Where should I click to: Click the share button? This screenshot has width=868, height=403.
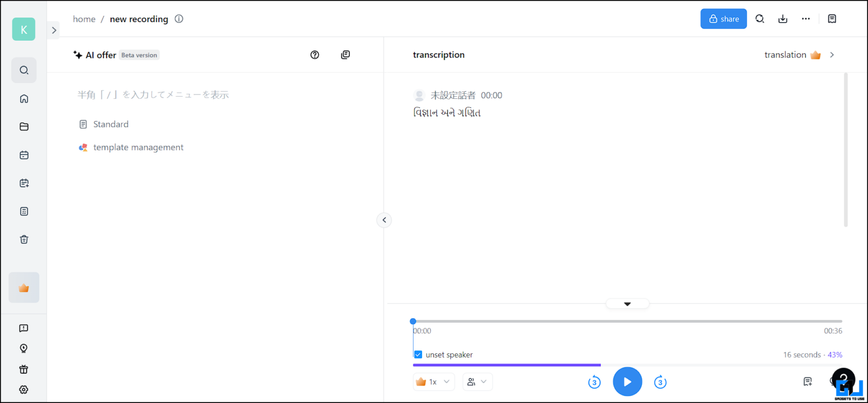tap(723, 18)
